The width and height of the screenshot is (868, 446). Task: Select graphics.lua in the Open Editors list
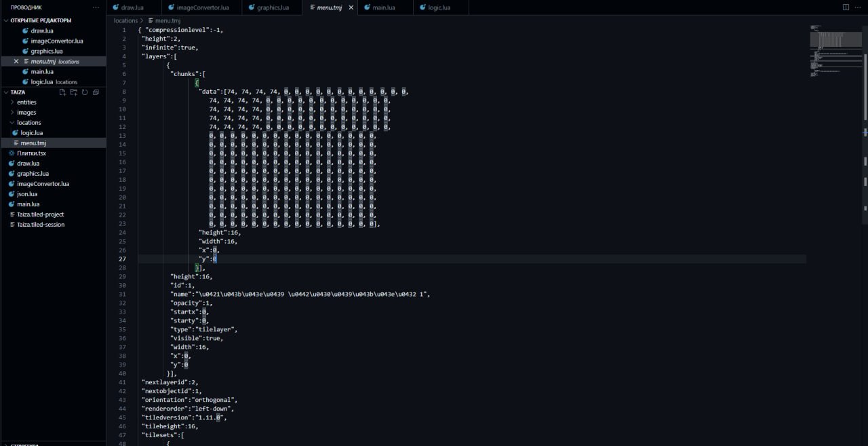coord(53,51)
